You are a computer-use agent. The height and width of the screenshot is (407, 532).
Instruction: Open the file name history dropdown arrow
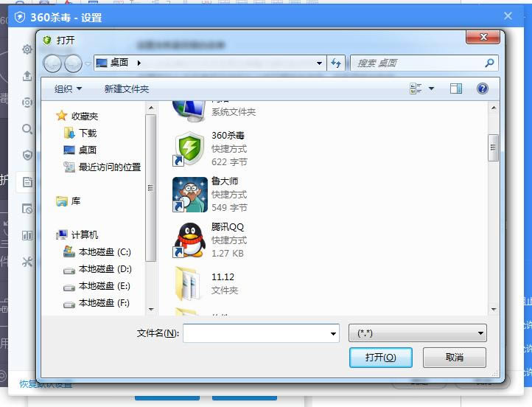(x=333, y=333)
